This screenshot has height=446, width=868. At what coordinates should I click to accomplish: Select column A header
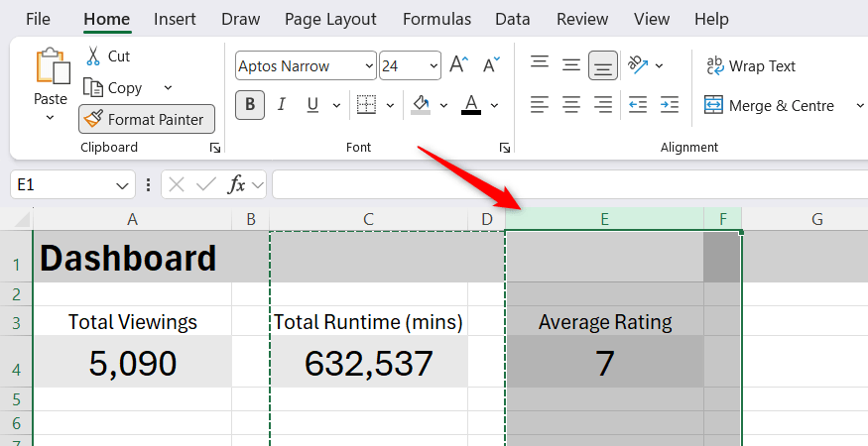point(132,219)
